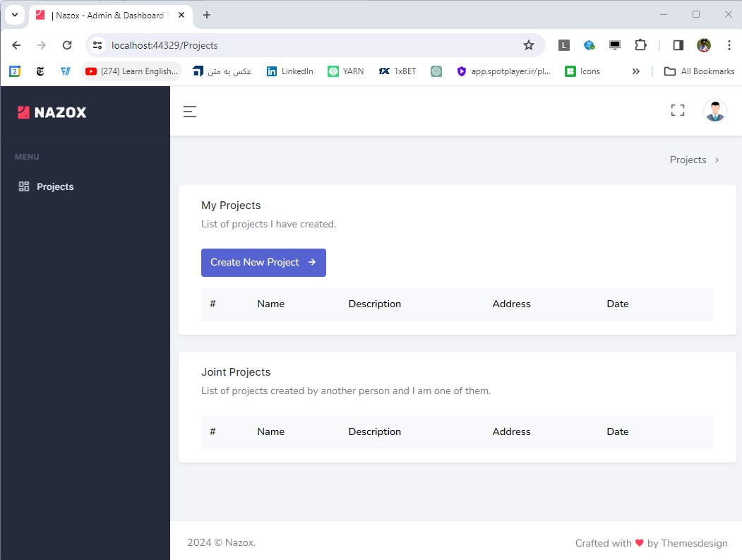Click the My Projects heading
The height and width of the screenshot is (560, 742).
tap(231, 205)
